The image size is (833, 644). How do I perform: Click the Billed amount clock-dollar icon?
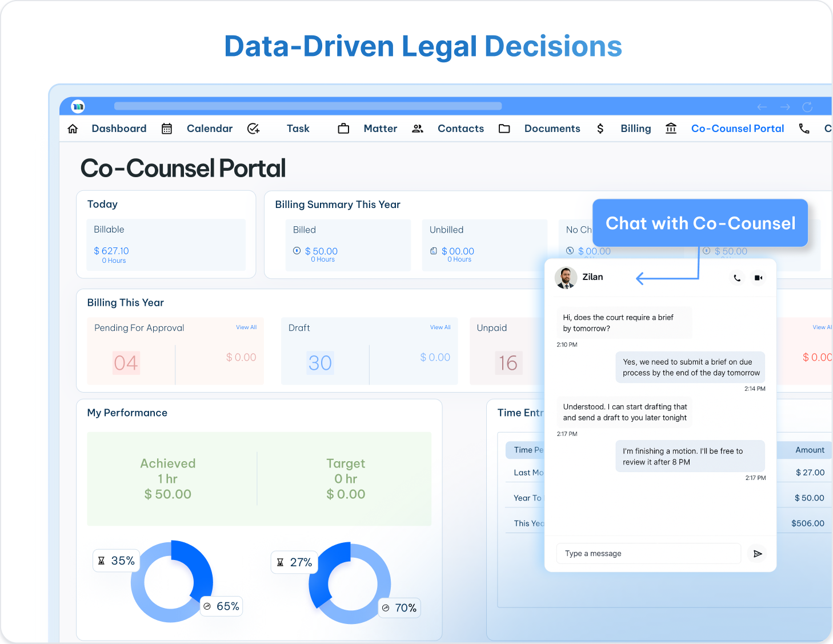(x=297, y=250)
